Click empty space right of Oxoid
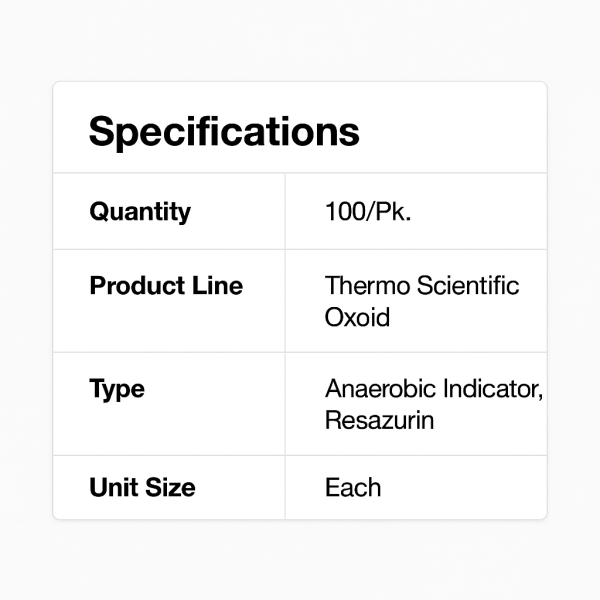This screenshot has height=600, width=600. [460, 318]
